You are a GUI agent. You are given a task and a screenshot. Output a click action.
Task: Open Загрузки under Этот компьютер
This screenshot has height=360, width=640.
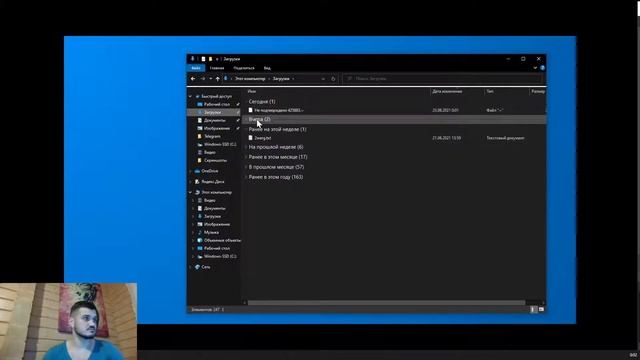point(212,216)
